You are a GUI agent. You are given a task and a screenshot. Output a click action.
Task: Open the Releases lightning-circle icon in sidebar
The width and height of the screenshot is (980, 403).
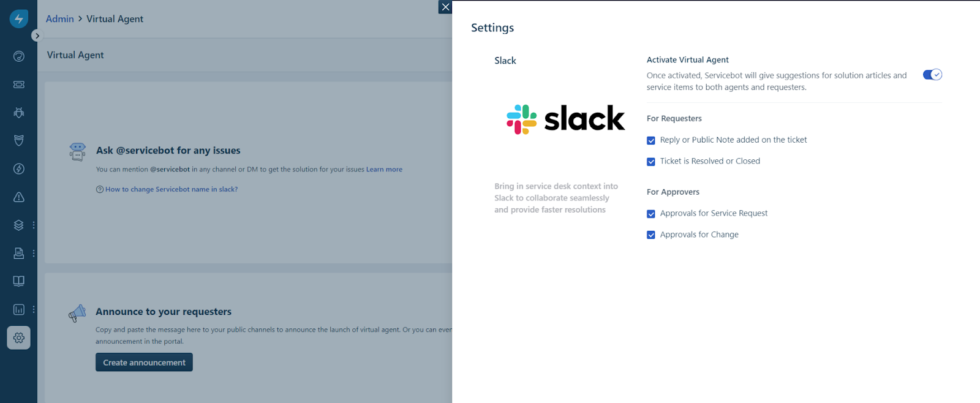click(19, 169)
